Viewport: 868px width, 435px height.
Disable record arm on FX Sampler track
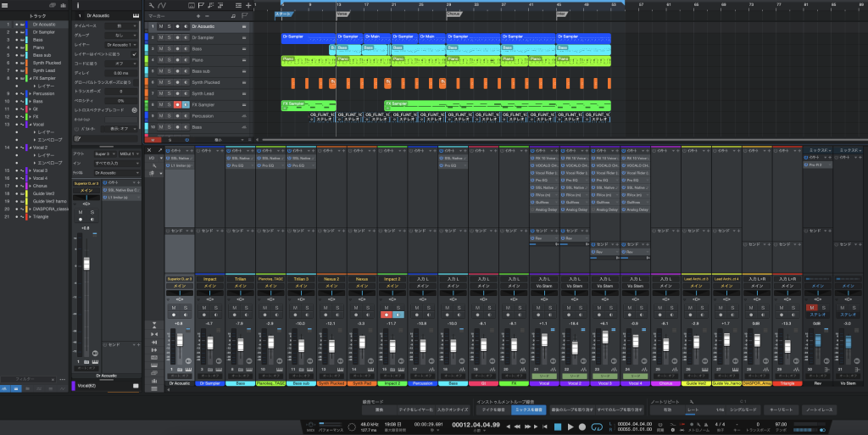[176, 104]
